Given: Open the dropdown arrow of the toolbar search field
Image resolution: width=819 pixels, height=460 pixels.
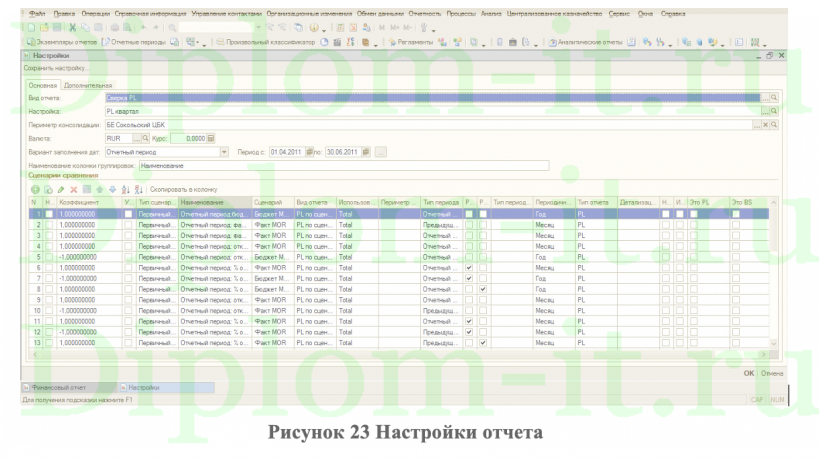Looking at the screenshot, I should (258, 28).
